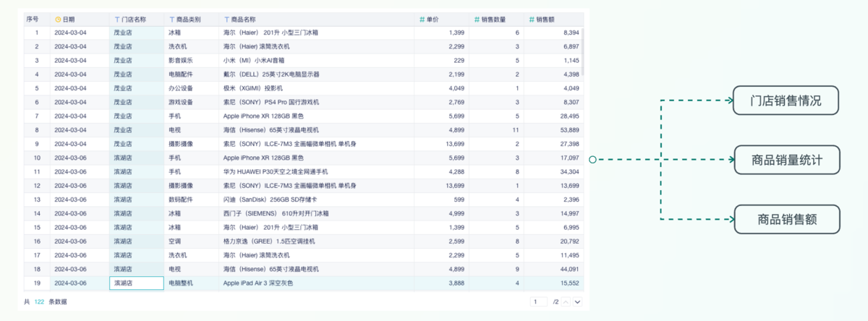Viewport: 868px width, 321px height.
Task: Select product cell 索尼（SONY）PS4 Pro 国行游戏机
Action: click(x=316, y=102)
